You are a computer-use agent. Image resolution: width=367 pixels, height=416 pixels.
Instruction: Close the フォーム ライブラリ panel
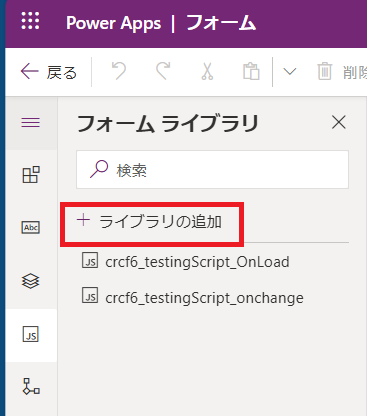click(x=339, y=122)
